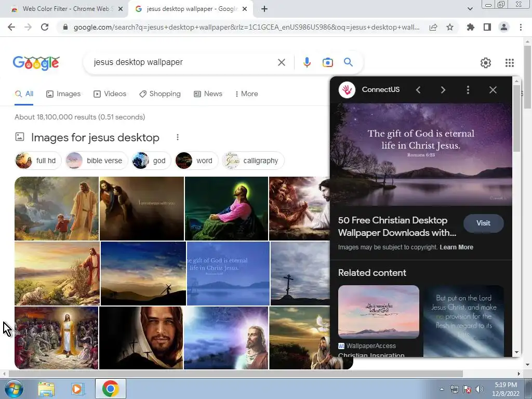Viewport: 532px width, 399px height.
Task: Open the volume speaker tray icon
Action: click(x=480, y=390)
